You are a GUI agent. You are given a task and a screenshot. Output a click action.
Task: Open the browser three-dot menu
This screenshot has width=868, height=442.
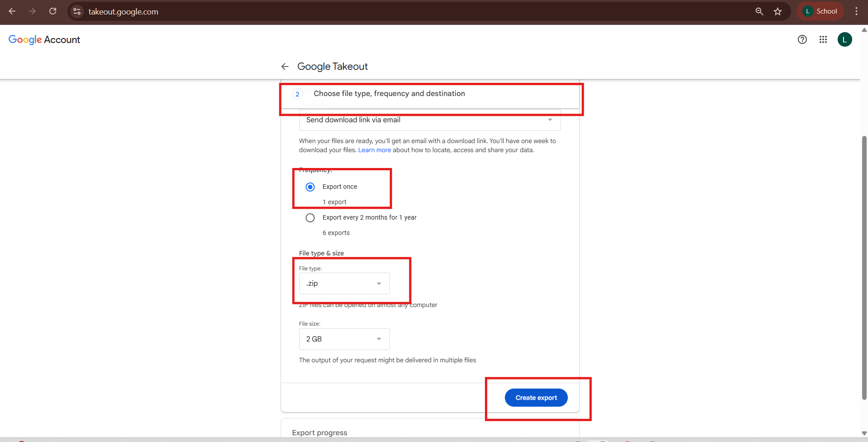[x=856, y=11]
